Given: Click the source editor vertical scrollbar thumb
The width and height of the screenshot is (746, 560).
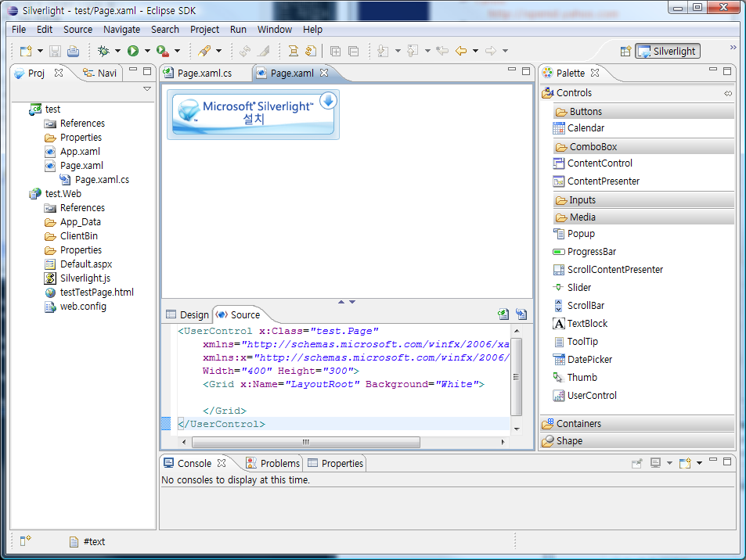Looking at the screenshot, I should [x=516, y=377].
